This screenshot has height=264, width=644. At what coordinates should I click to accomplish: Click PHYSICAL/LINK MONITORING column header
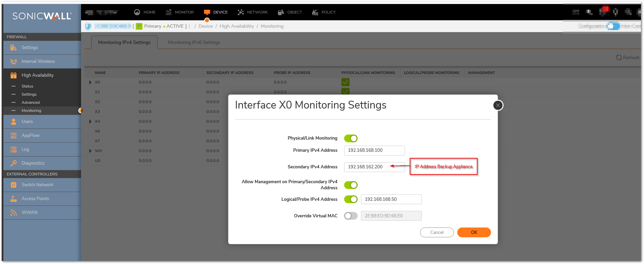tap(368, 73)
